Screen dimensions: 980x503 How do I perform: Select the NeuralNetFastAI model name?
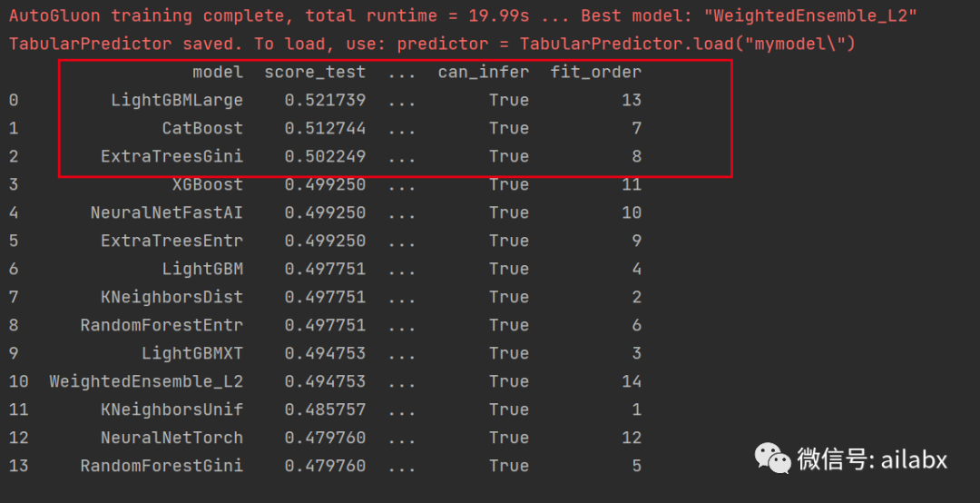(x=167, y=212)
